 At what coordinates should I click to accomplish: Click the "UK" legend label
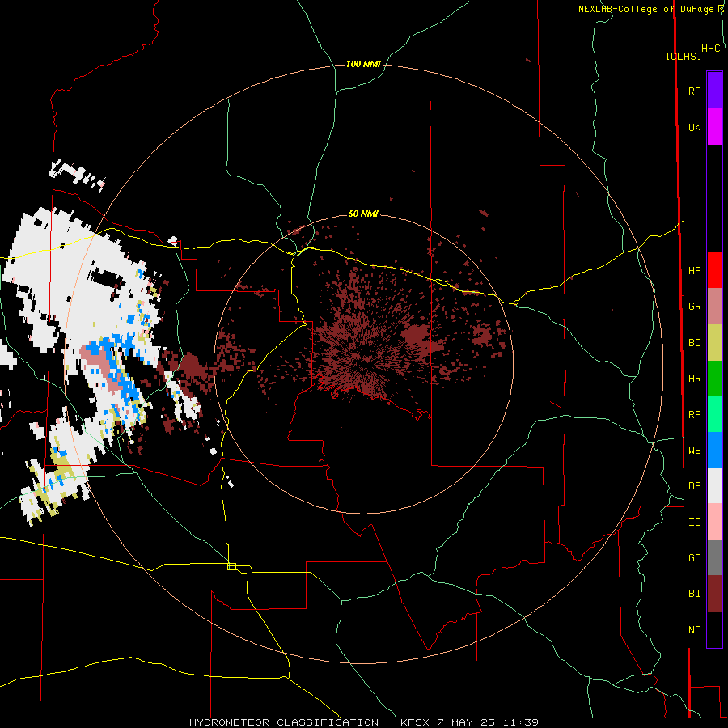coord(694,127)
